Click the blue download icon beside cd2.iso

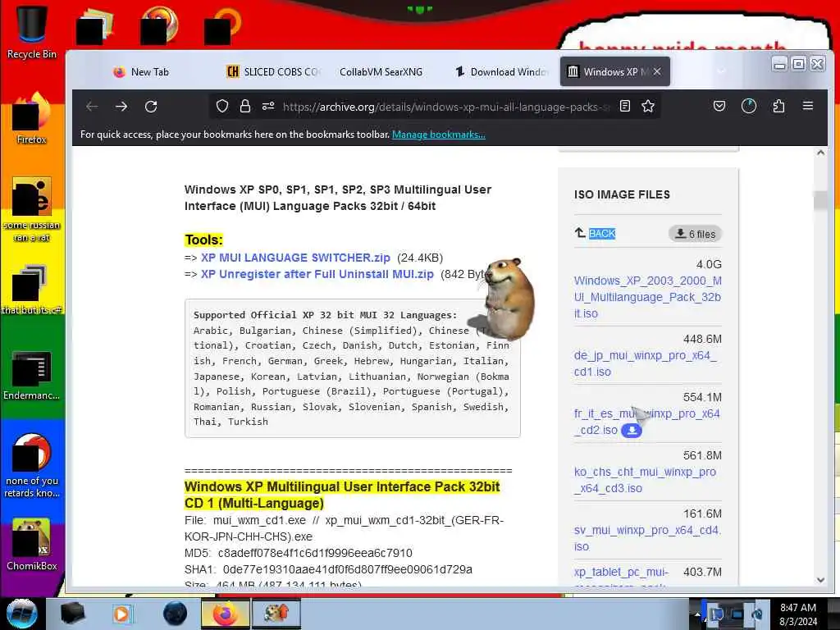tap(632, 430)
